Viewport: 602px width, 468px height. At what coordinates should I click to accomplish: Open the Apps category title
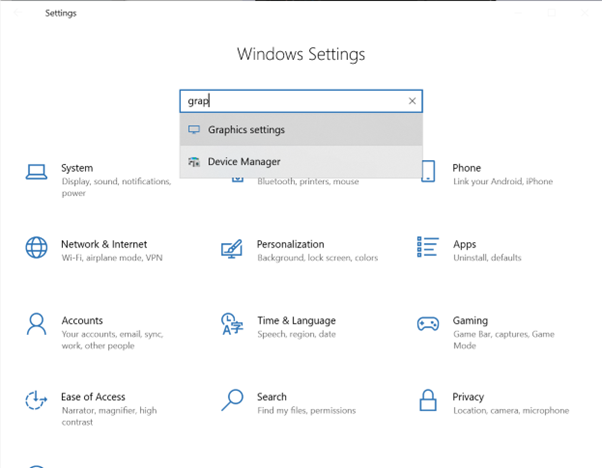pyautogui.click(x=465, y=245)
